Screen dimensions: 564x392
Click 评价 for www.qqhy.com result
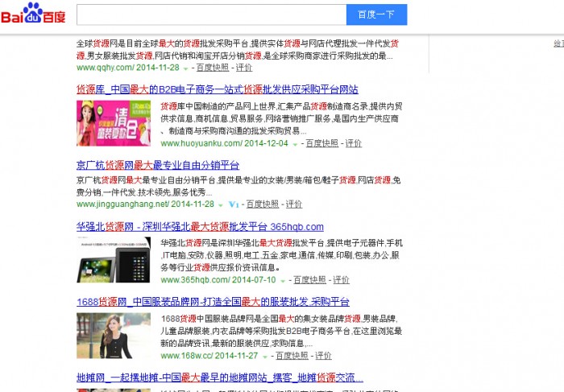[244, 68]
